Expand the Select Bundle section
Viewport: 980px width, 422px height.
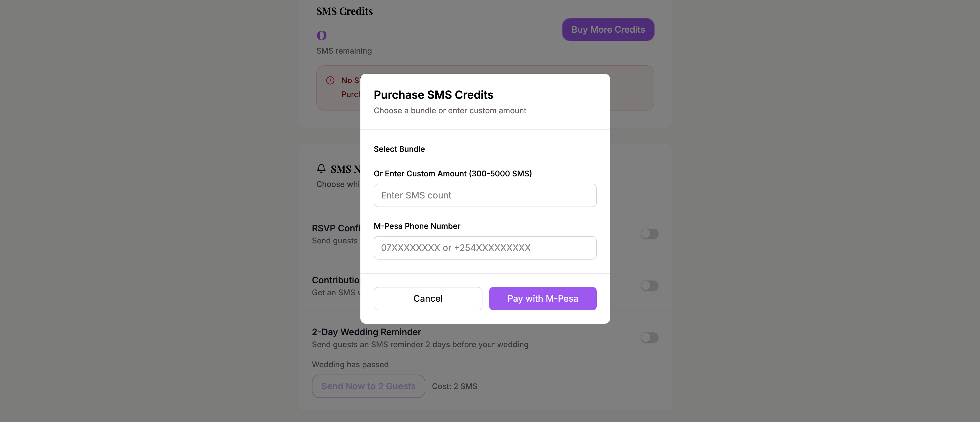pos(399,149)
